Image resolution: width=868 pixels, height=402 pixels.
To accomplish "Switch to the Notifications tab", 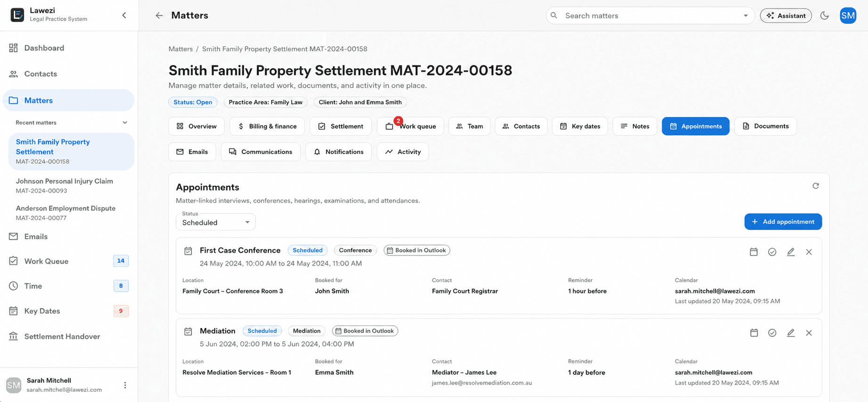I will (338, 152).
